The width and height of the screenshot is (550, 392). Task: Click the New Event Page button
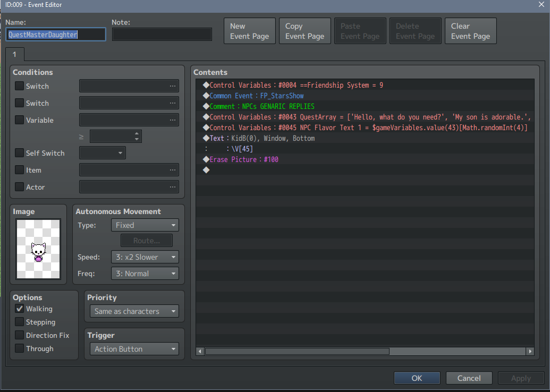(249, 31)
